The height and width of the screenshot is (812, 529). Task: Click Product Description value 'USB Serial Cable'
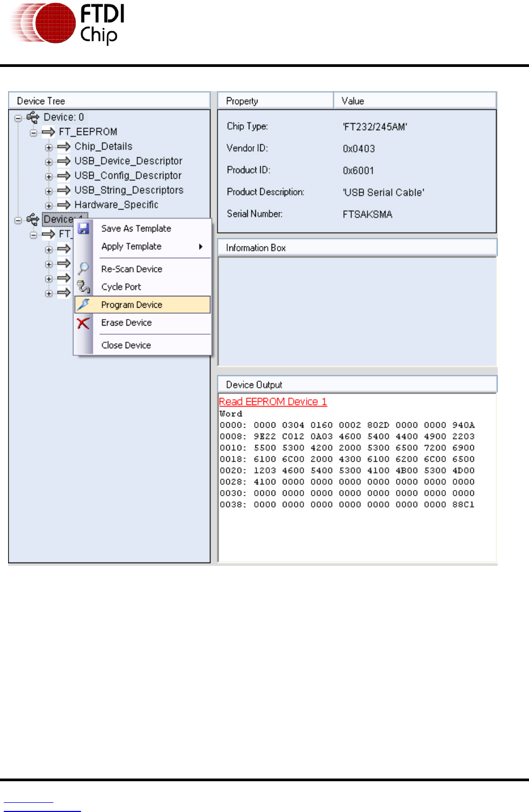pos(383,192)
